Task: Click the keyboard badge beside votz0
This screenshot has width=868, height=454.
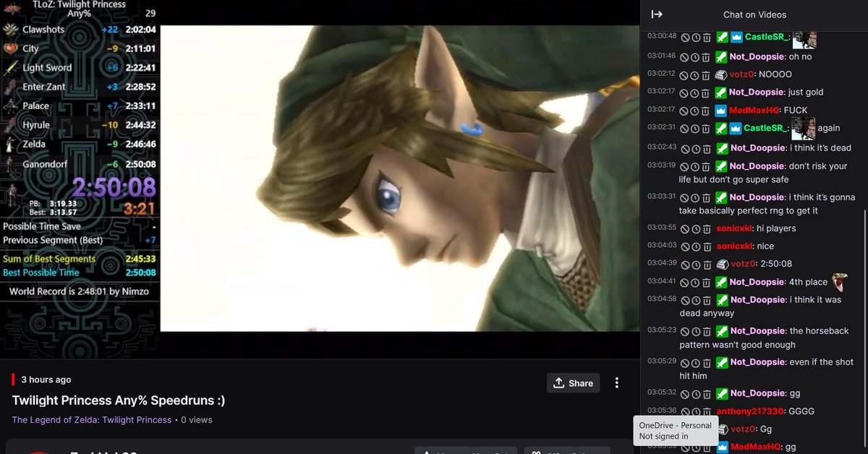Action: pyautogui.click(x=720, y=74)
